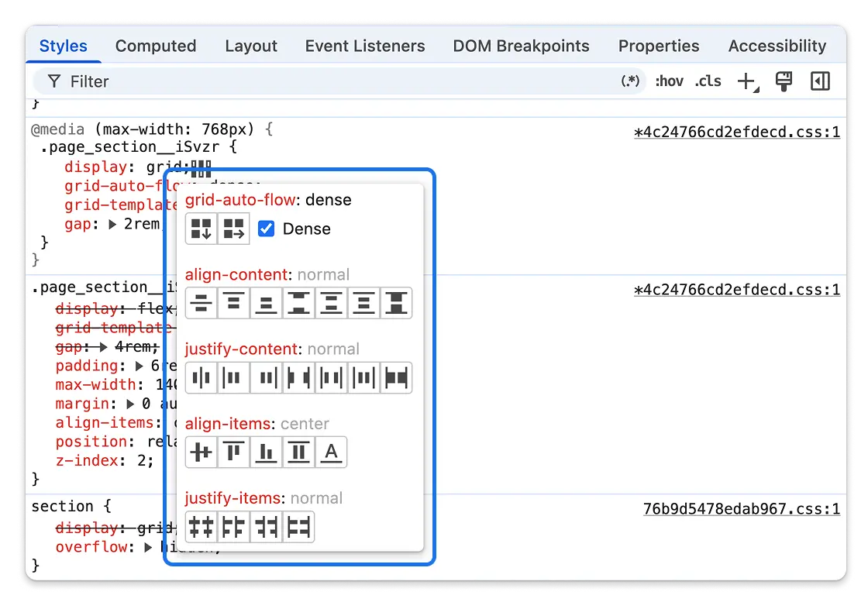Switch to the Computed tab

point(155,46)
